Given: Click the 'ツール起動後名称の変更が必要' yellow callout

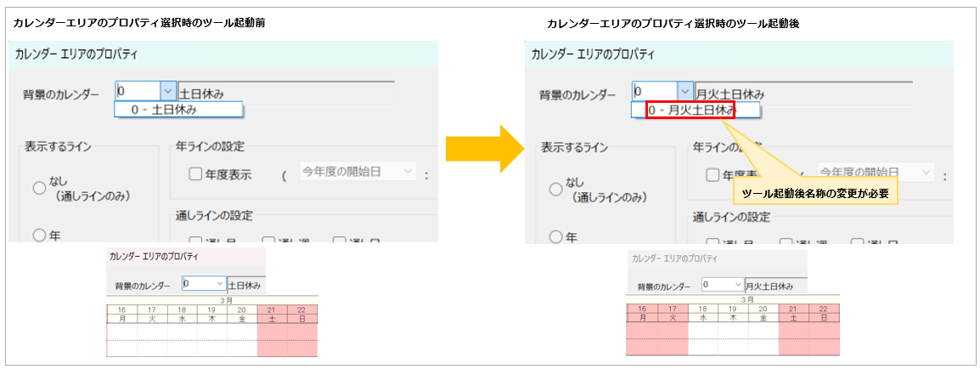Looking at the screenshot, I should [814, 194].
